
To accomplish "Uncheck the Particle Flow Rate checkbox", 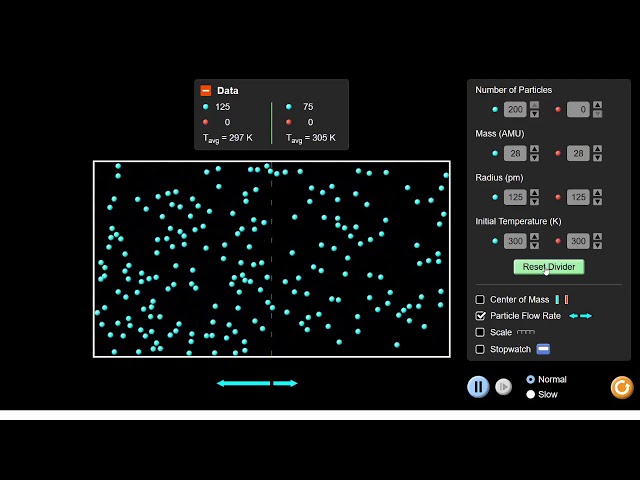I will [480, 316].
